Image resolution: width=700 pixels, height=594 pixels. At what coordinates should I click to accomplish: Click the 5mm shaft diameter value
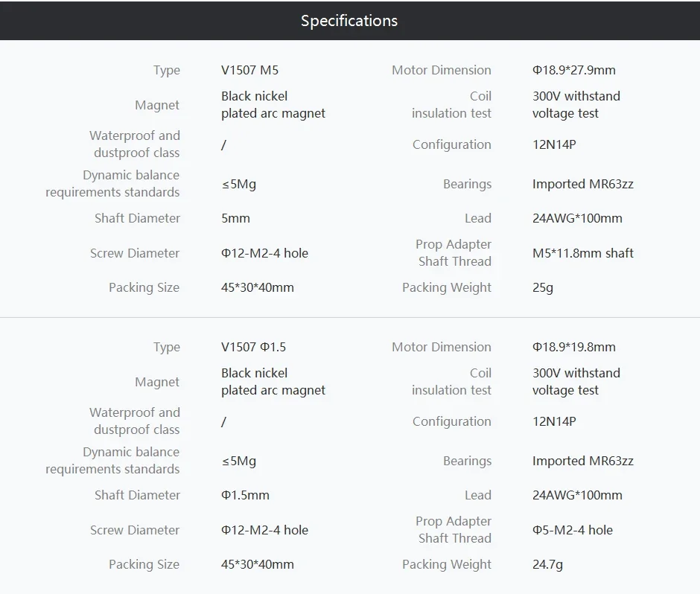coord(235,219)
